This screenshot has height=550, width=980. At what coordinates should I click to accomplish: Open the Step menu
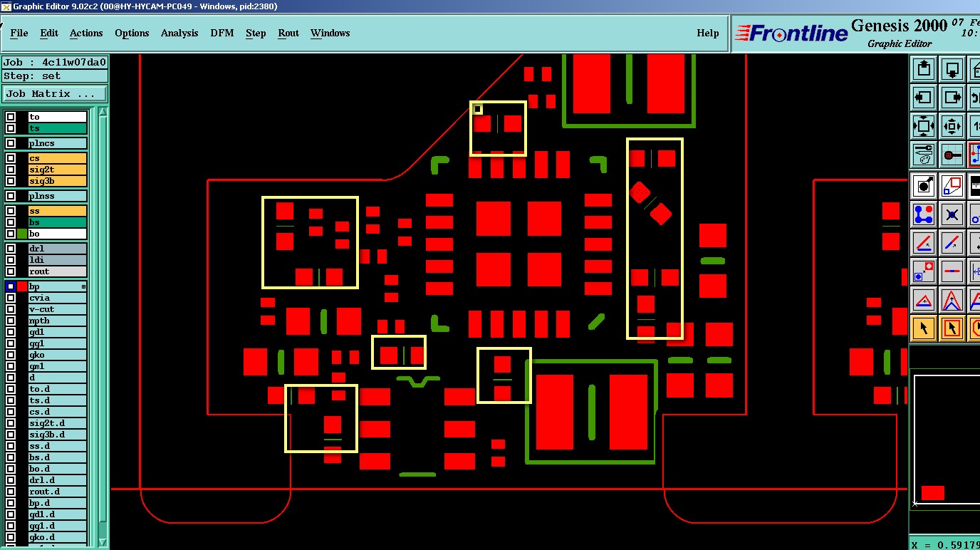pos(256,33)
